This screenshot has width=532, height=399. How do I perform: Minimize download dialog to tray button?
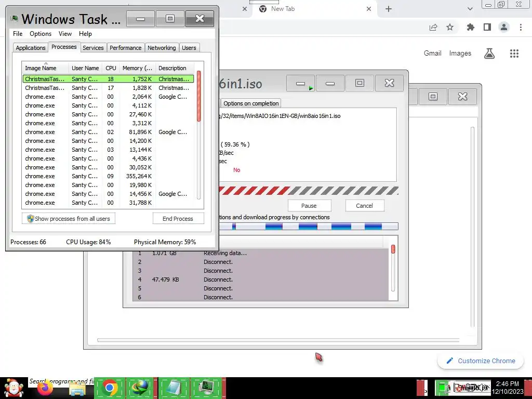tap(301, 83)
